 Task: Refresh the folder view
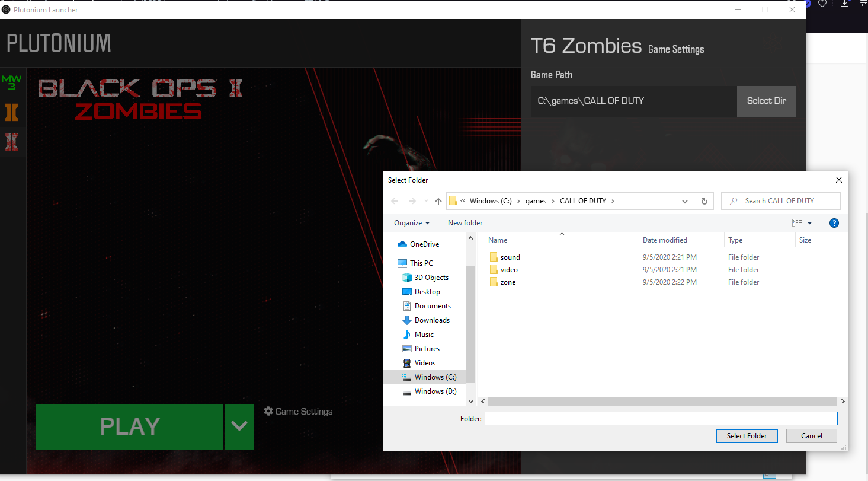pos(704,201)
